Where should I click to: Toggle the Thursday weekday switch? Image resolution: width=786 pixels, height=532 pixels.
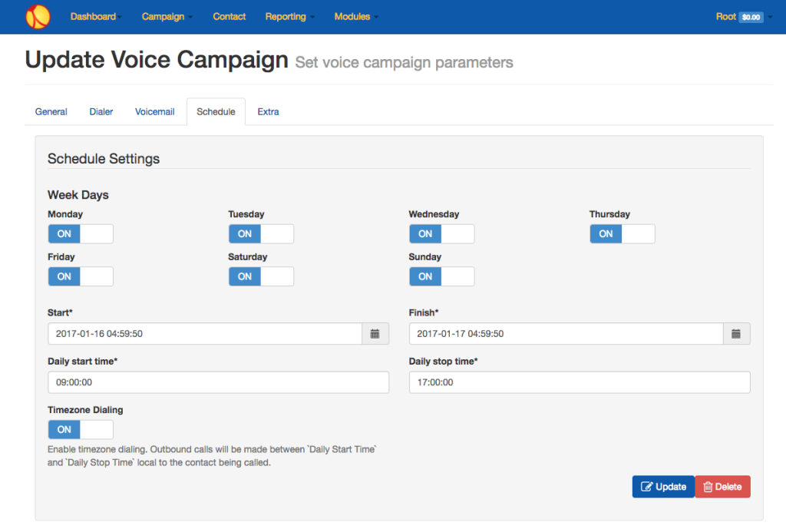click(622, 233)
